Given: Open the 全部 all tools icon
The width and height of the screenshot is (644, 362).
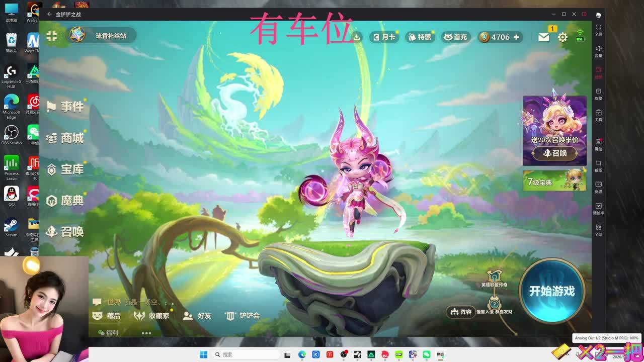Looking at the screenshot, I should [598, 229].
